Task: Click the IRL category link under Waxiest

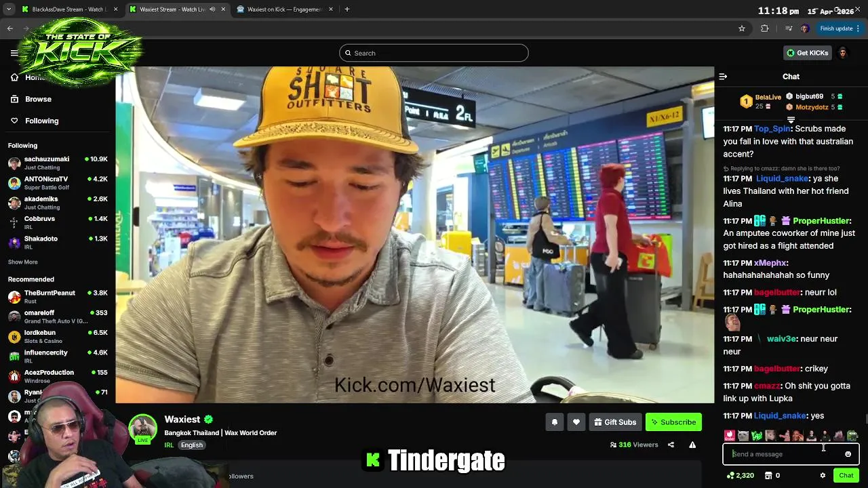Action: click(x=169, y=445)
